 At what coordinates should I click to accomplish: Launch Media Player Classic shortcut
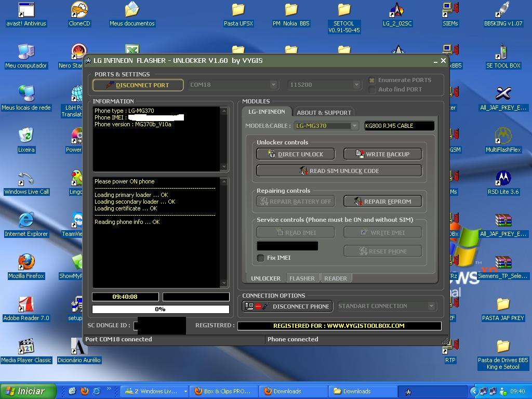26,351
